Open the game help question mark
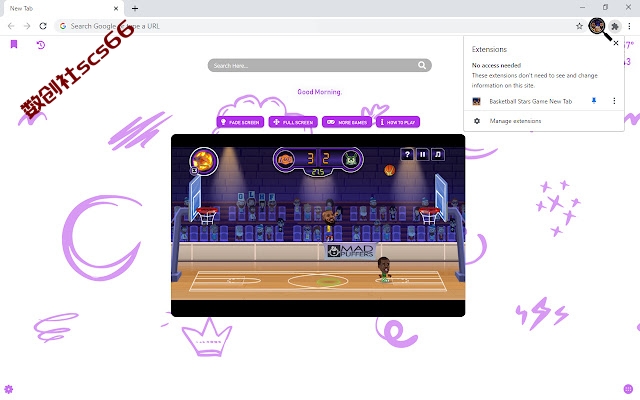The image size is (640, 400). coord(407,154)
